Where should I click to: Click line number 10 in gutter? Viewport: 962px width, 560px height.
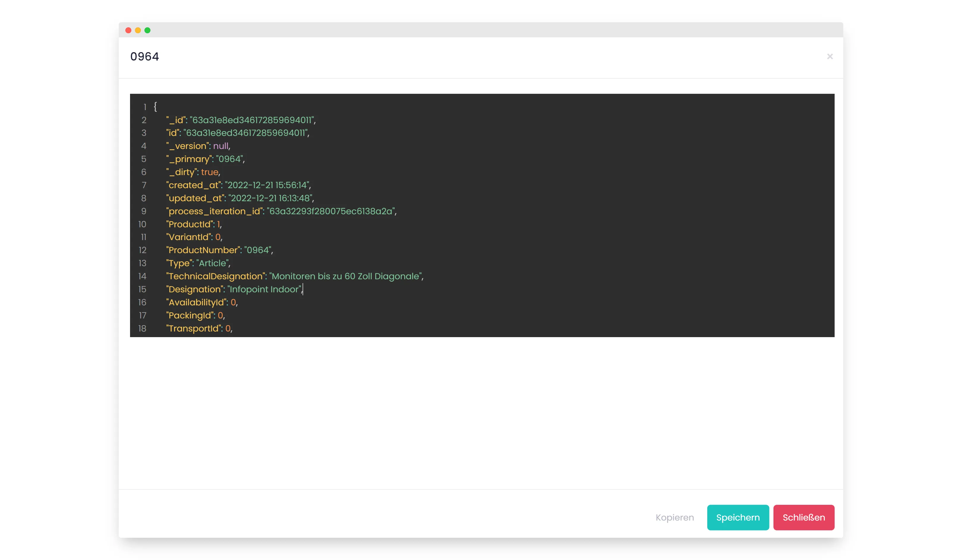tap(142, 224)
